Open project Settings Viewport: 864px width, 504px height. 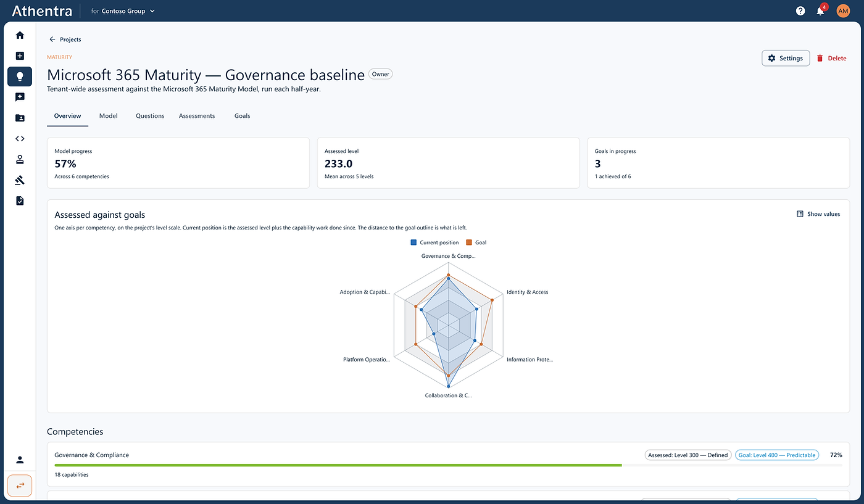point(786,58)
